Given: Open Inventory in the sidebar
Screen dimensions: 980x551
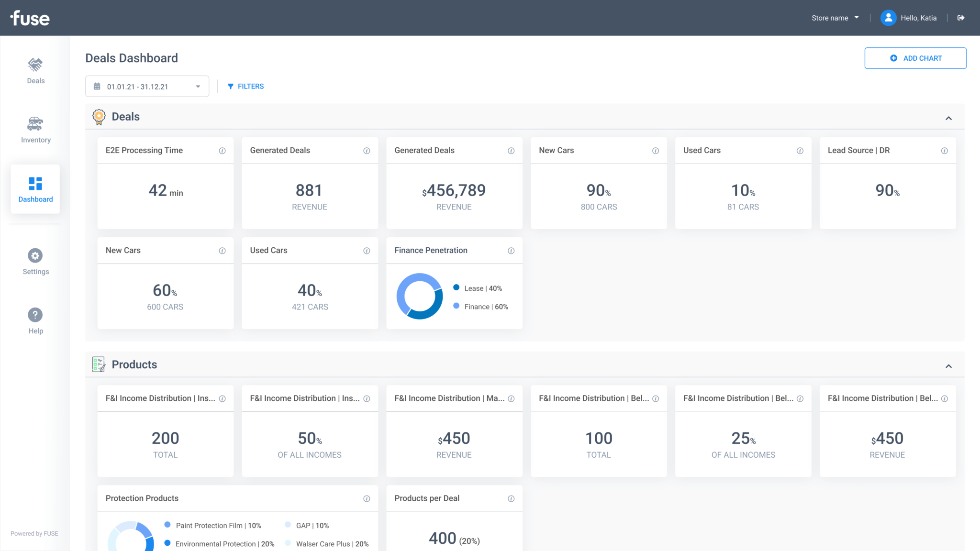Looking at the screenshot, I should point(35,130).
